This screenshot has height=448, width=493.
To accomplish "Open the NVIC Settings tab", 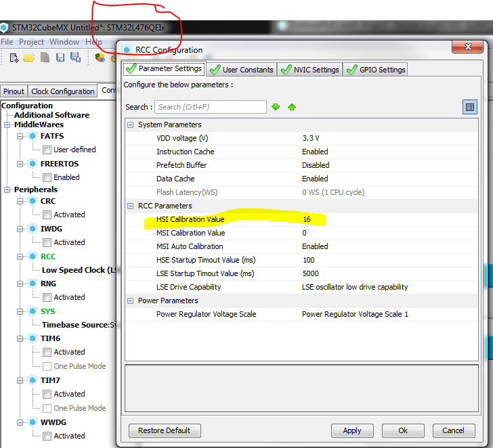I will click(310, 70).
